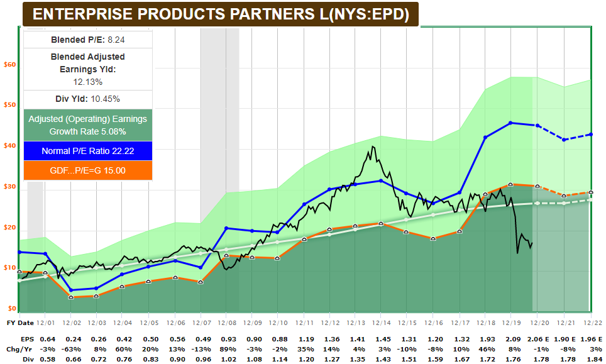Viewport: 606px width, 364px height.
Task: Click the FY Date row label
Action: coord(20,323)
